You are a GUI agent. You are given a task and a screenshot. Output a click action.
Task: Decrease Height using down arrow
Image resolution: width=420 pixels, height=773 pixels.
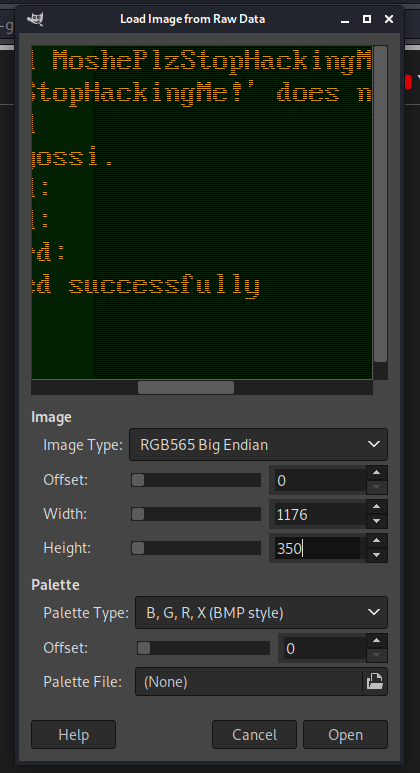click(x=377, y=555)
